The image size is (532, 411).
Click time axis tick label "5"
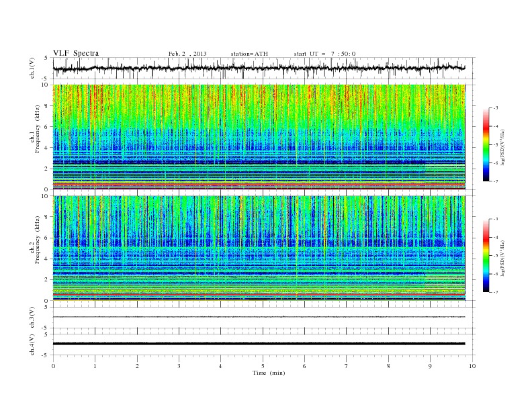263,366
